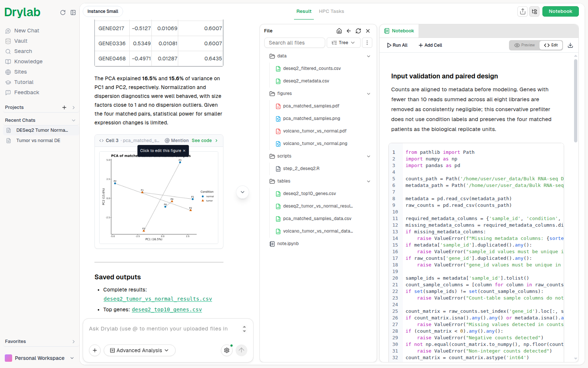Go back in the file panel
This screenshot has width=588, height=368.
(349, 31)
